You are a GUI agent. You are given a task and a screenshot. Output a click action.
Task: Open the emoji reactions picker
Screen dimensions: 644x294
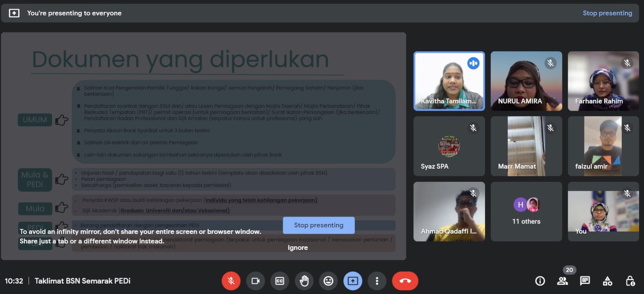click(328, 281)
